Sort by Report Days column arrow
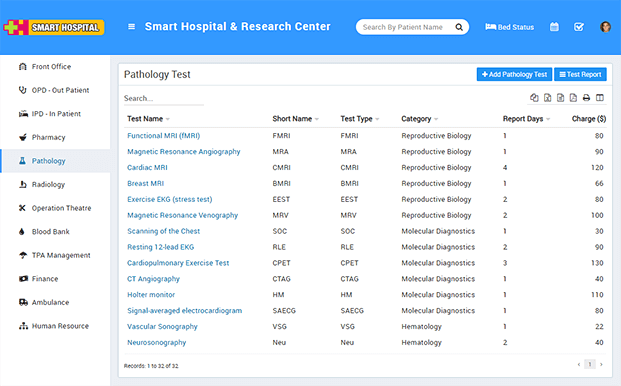The width and height of the screenshot is (621, 386). 548,119
